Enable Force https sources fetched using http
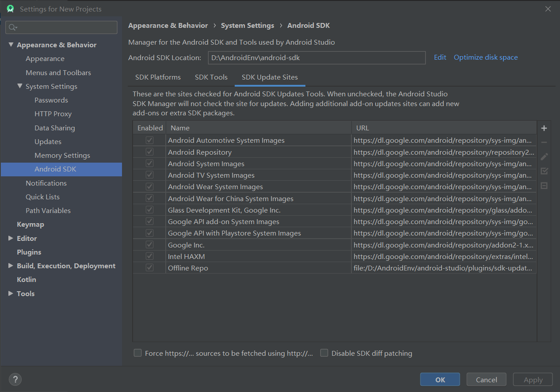This screenshot has width=560, height=392. 138,353
